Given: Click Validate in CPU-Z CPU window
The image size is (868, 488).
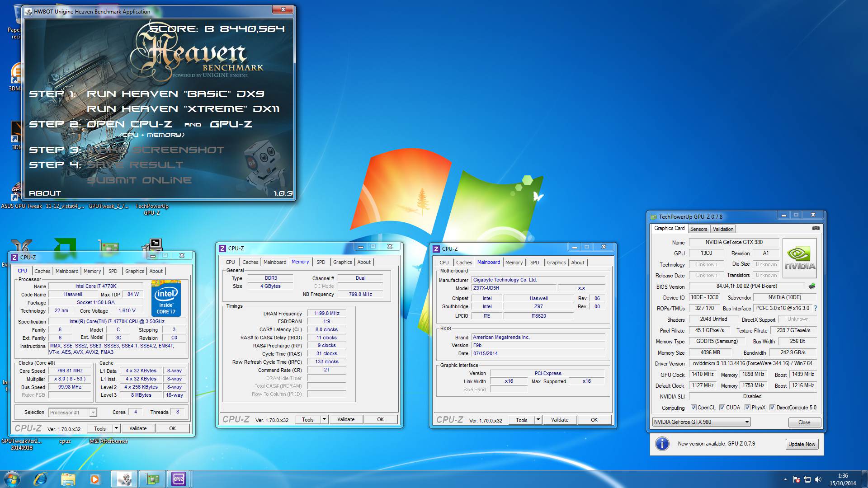Looking at the screenshot, I should point(138,428).
